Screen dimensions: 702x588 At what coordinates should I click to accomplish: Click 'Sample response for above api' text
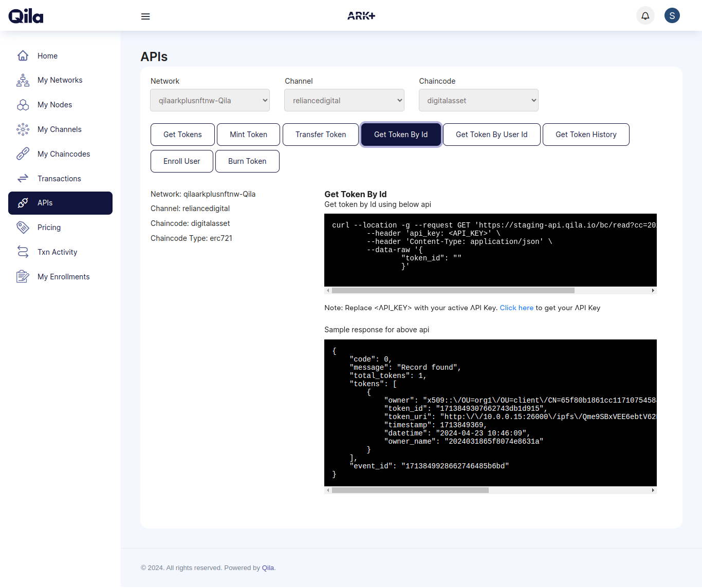(377, 330)
